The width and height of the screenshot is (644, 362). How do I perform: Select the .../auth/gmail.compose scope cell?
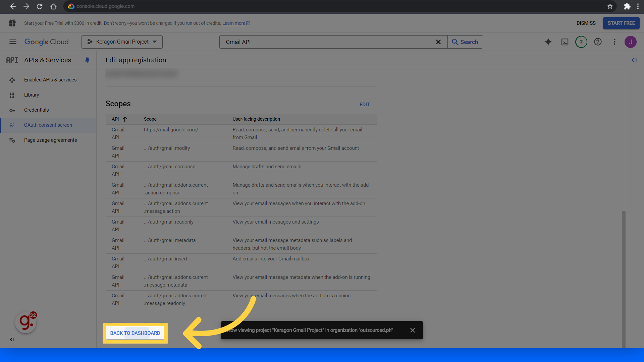(169, 167)
